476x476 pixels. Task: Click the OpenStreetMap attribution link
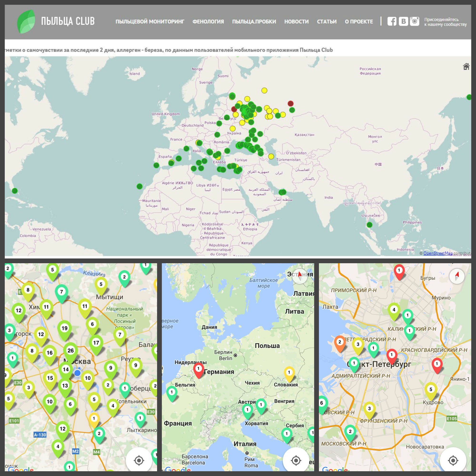438,253
